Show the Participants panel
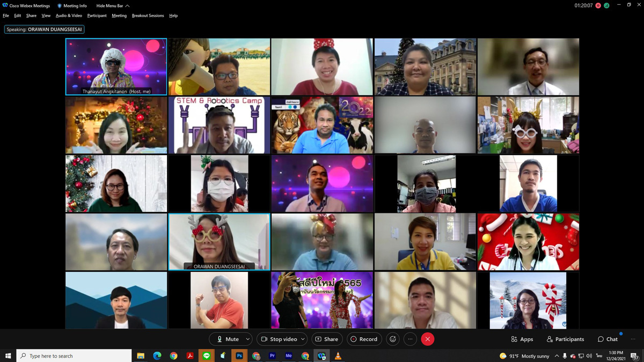 [x=565, y=339]
